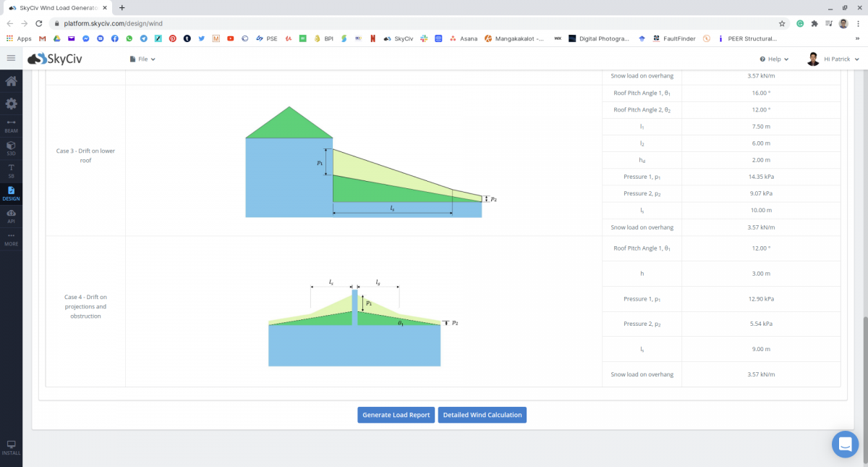The height and width of the screenshot is (467, 868).
Task: Click the API cloud icon
Action: tap(11, 216)
